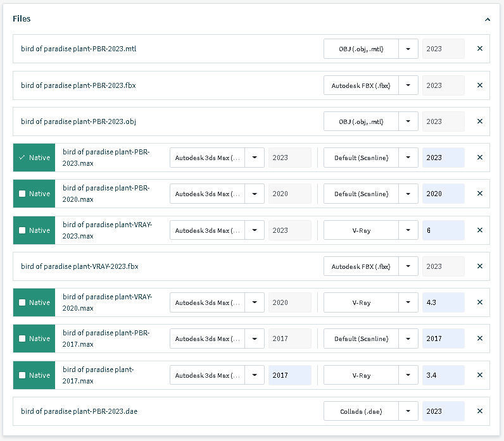This screenshot has height=441, width=504.
Task: Remove the plant-PBR-2017.max file
Action: (479, 339)
